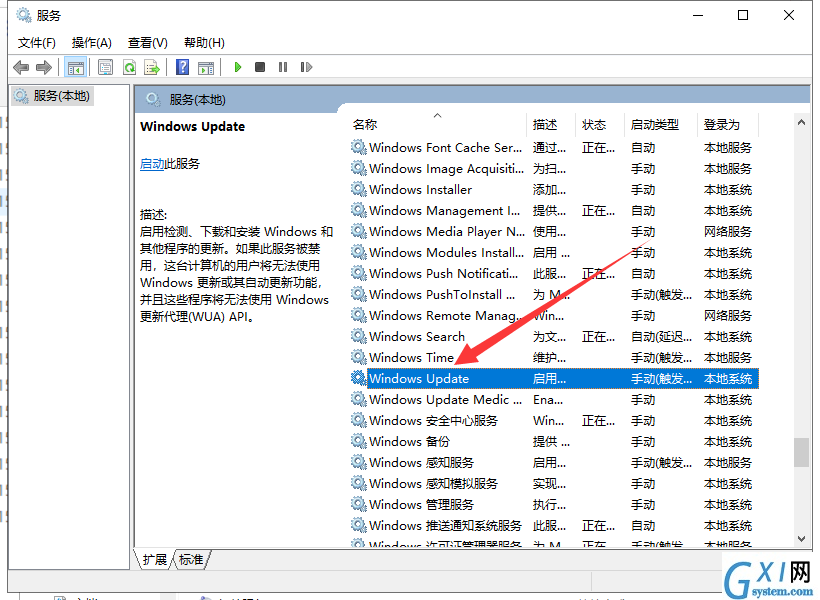
Task: Sort by the 登录为 column header
Action: 727,124
